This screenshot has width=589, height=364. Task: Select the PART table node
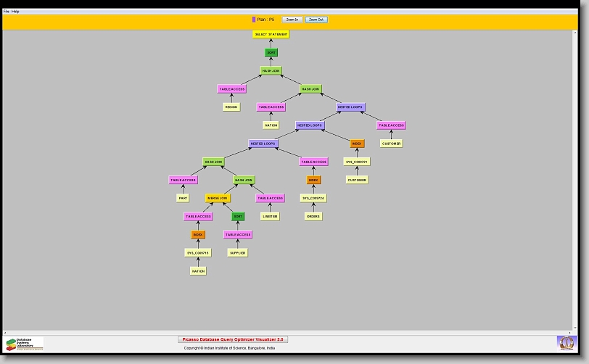click(184, 198)
